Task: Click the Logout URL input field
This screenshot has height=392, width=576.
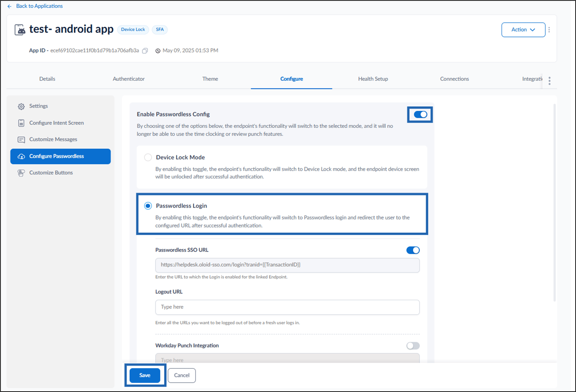Action: pos(287,307)
